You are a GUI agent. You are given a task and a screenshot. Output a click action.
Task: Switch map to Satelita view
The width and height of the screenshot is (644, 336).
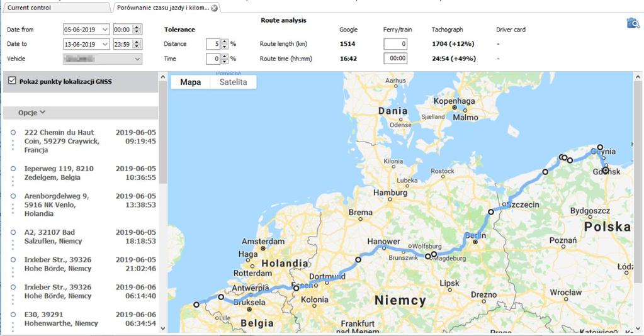[234, 82]
